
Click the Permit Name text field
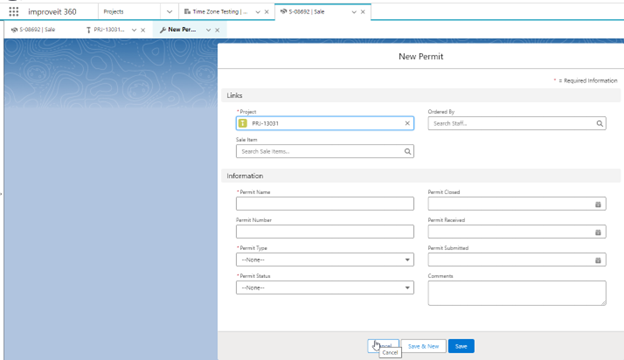325,204
